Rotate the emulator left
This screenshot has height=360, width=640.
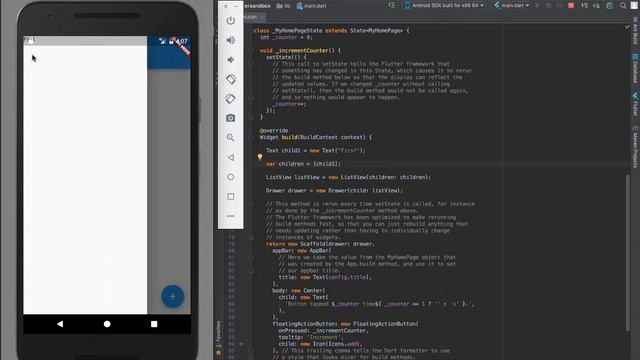[231, 79]
